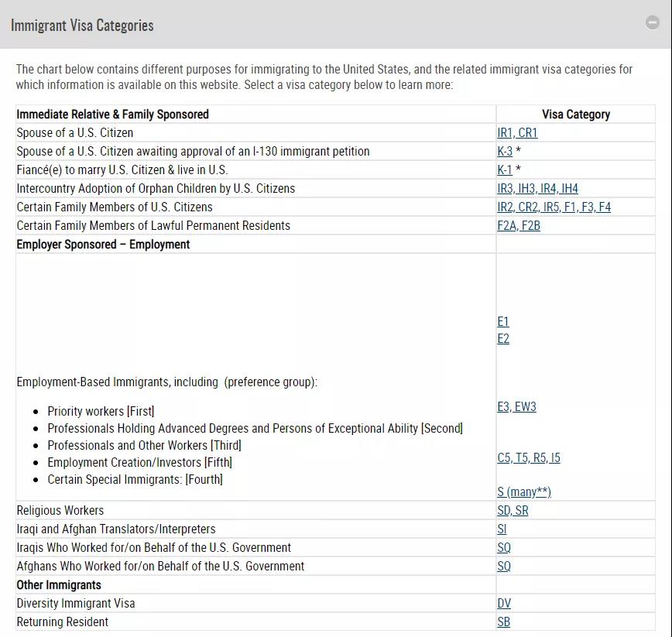This screenshot has width=672, height=637.
Task: Open the E1 priority workers link
Action: (503, 321)
